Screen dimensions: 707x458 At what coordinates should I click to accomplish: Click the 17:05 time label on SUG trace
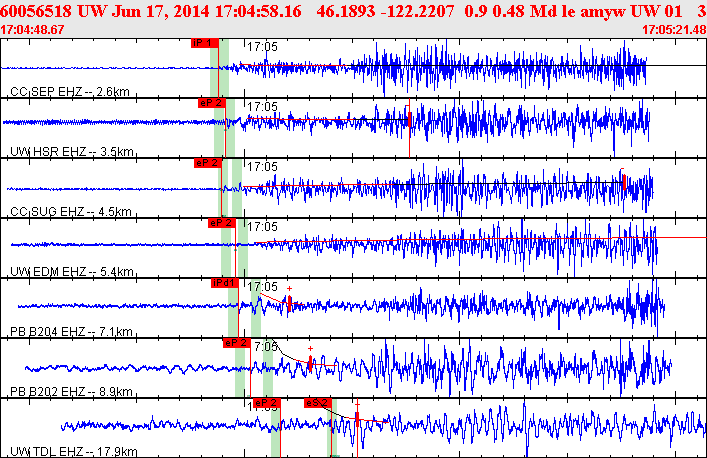click(x=262, y=167)
